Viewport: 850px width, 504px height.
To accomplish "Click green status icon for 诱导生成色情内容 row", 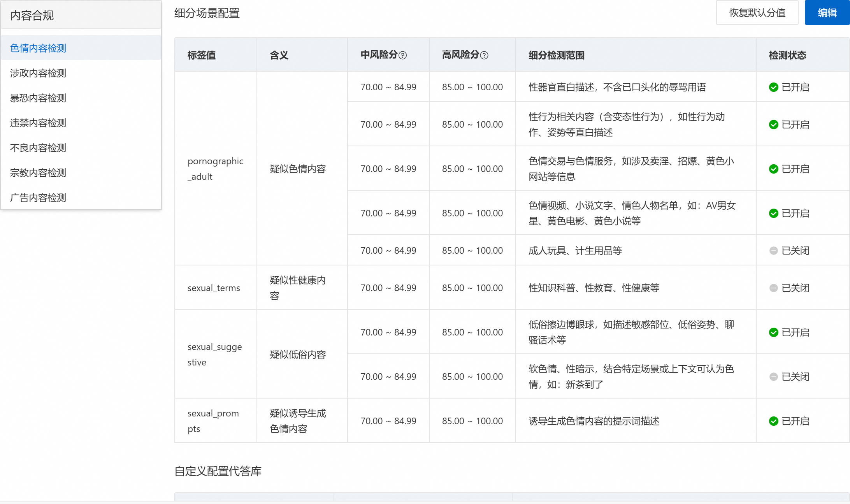I will pos(773,421).
